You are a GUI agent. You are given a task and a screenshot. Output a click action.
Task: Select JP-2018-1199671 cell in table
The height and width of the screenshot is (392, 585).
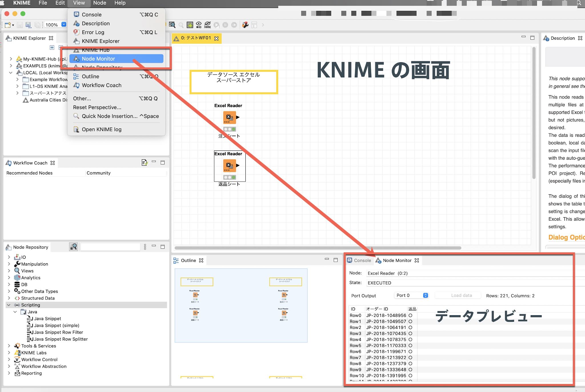[386, 351]
